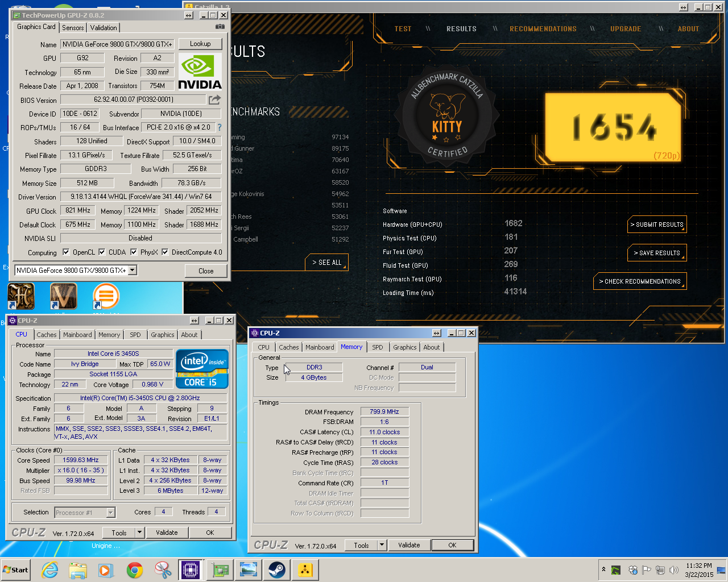Image resolution: width=728 pixels, height=582 pixels.
Task: Open the V game desktop shortcut icon
Action: 63,297
